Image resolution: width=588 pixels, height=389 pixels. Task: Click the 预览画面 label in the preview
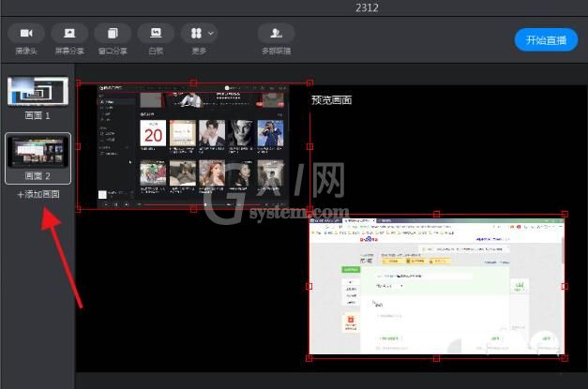pyautogui.click(x=331, y=100)
